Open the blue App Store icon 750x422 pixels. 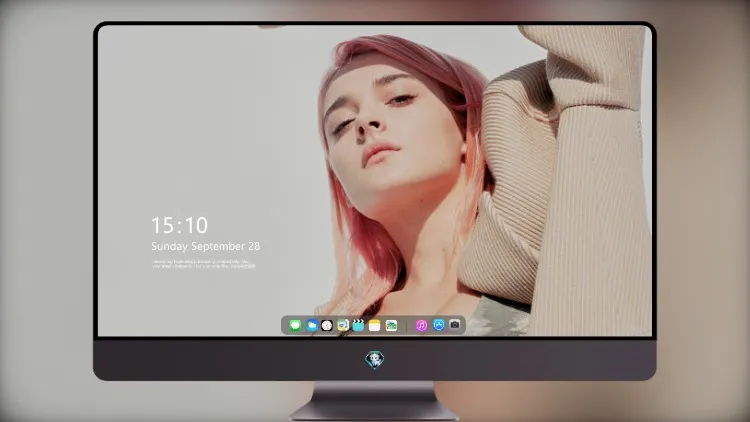click(x=439, y=325)
